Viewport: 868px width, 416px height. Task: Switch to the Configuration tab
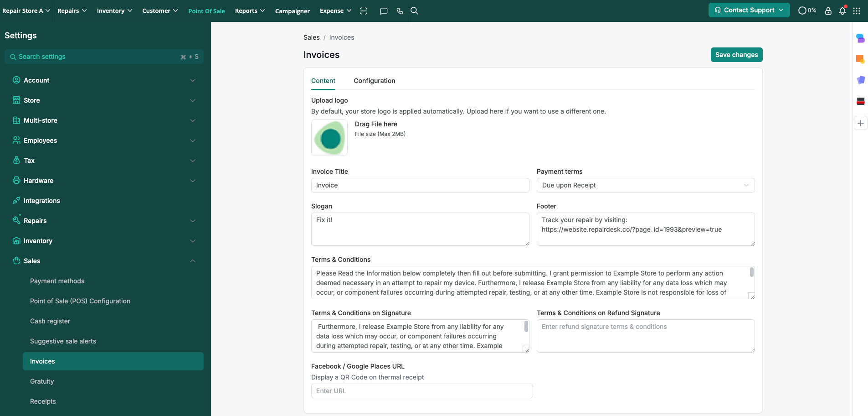[x=374, y=81]
